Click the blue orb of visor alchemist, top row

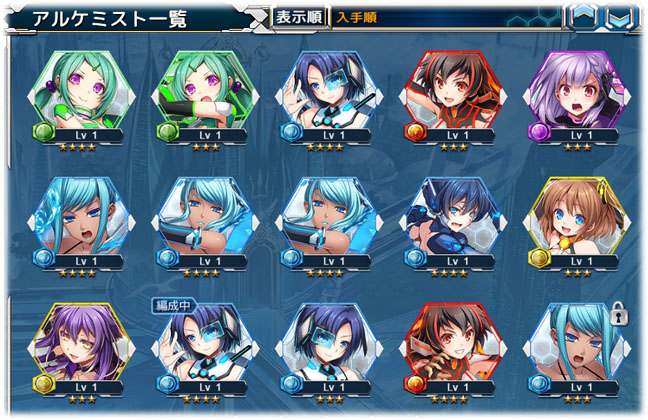tap(291, 133)
